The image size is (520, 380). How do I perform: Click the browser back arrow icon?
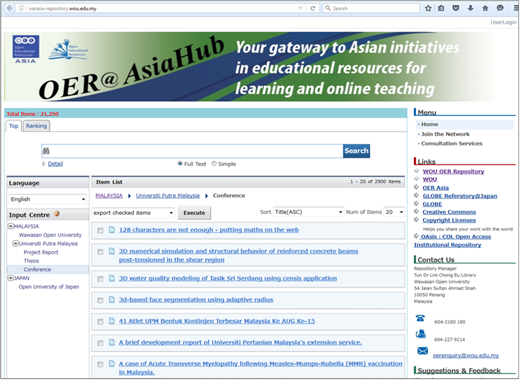point(10,8)
